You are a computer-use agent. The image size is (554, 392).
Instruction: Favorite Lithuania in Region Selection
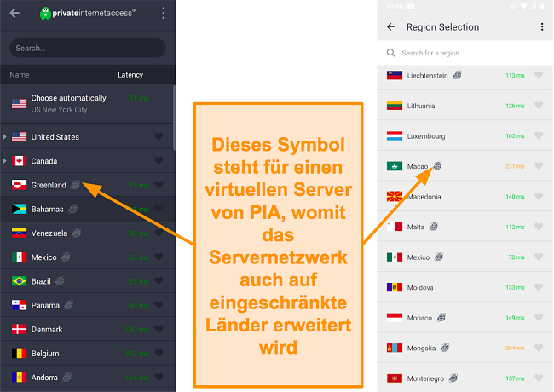(539, 105)
